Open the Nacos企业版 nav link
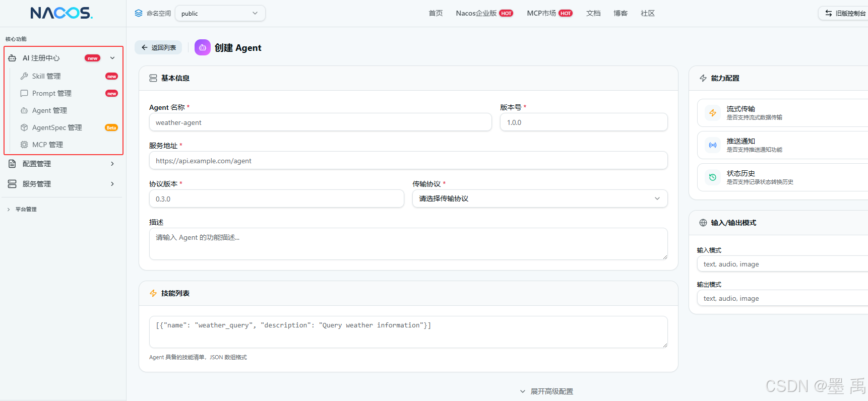 tap(476, 13)
